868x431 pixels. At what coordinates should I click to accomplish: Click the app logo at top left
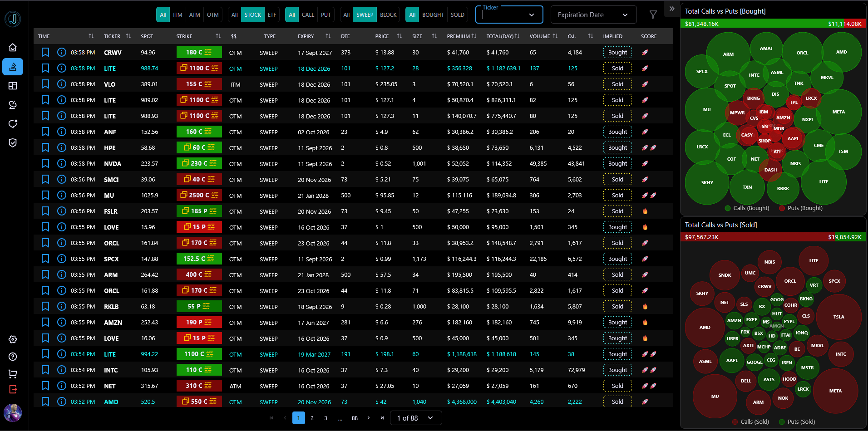(x=13, y=19)
